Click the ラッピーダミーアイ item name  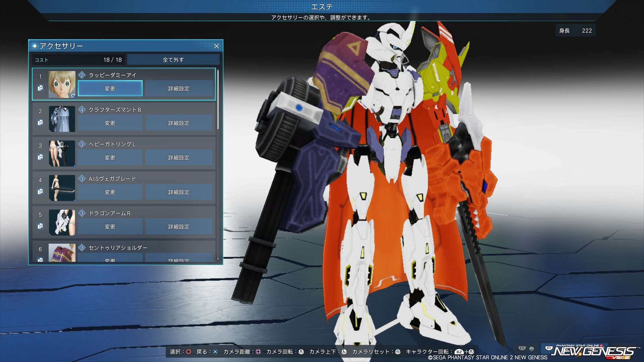click(112, 75)
